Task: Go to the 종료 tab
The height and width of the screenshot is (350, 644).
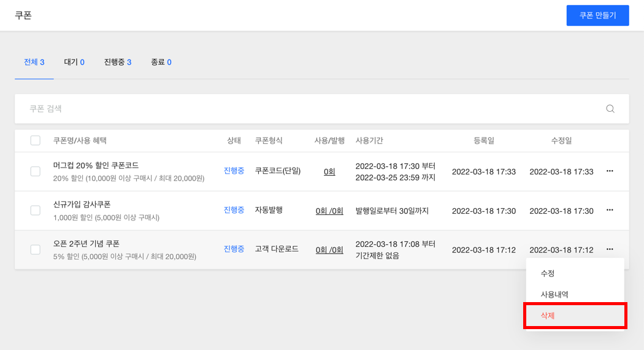Action: 161,62
